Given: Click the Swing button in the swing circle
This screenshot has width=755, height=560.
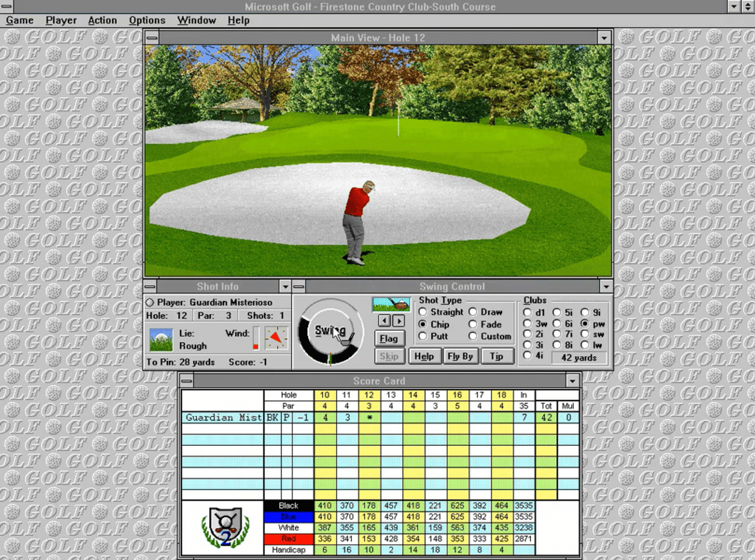Looking at the screenshot, I should [x=330, y=330].
